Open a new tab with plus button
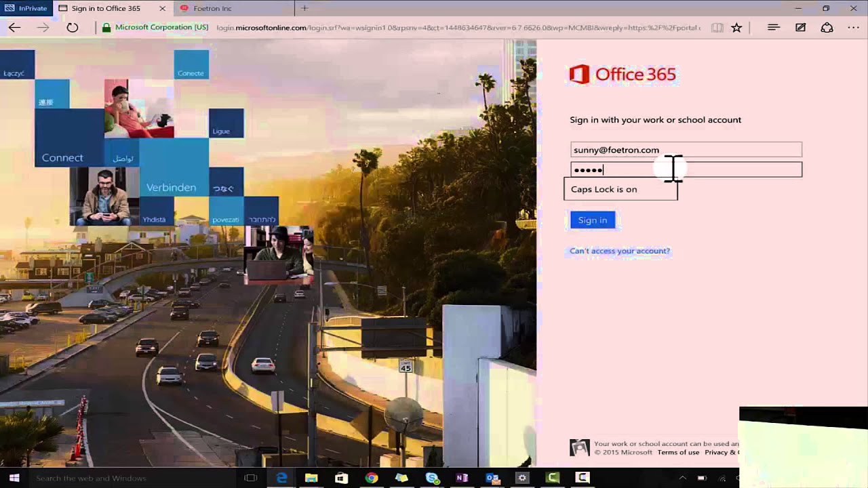Viewport: 868px width, 488px height. pyautogui.click(x=304, y=8)
